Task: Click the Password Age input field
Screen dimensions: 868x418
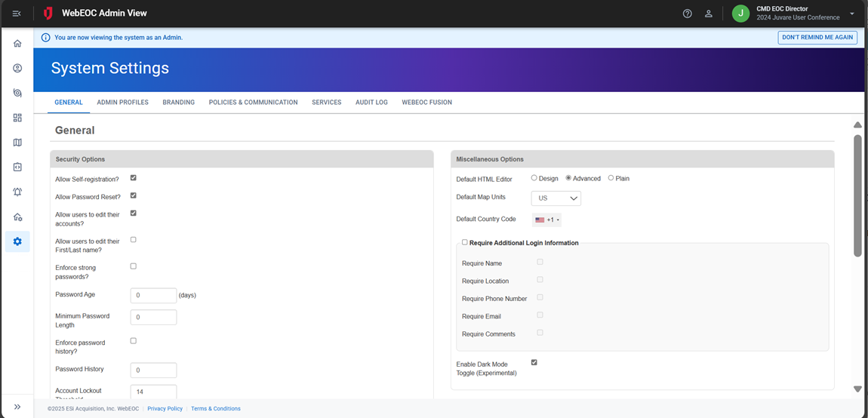Action: (x=153, y=296)
